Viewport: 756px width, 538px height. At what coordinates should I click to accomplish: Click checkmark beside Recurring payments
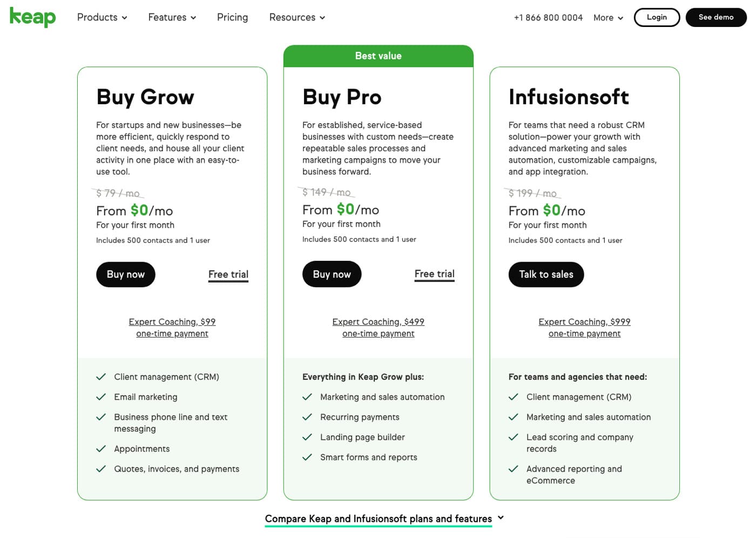307,417
